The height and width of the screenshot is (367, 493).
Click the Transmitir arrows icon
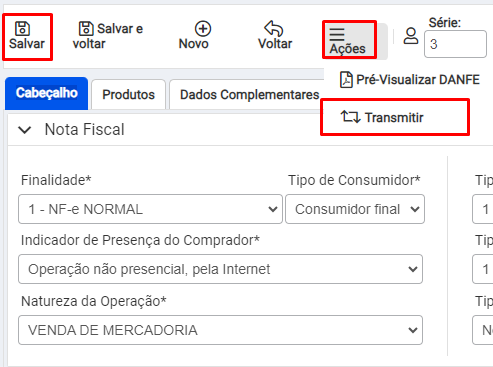350,117
